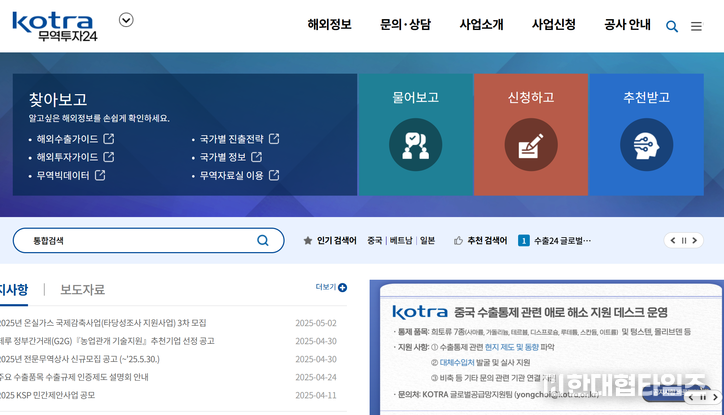
Task: Click the 추천받고 AI head icon
Action: point(646,144)
